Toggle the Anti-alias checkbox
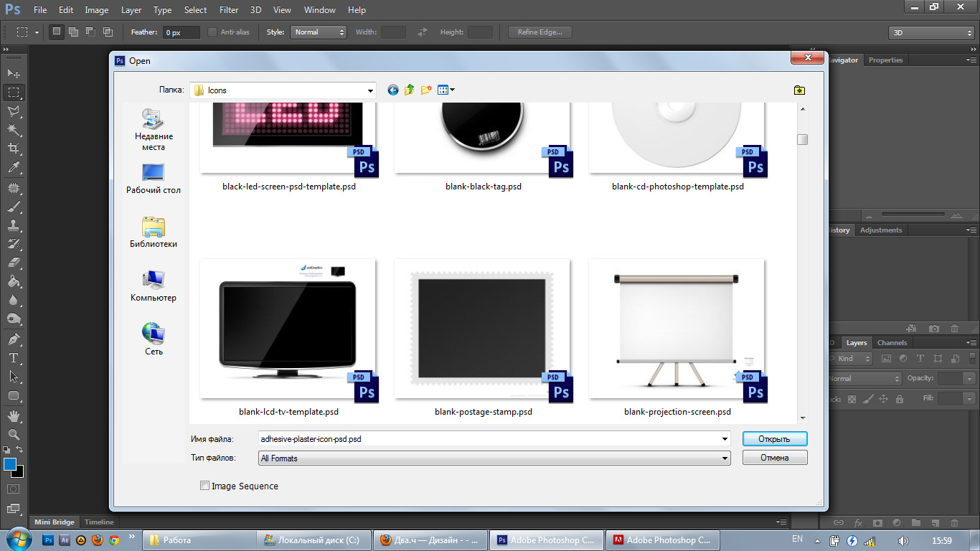 click(x=212, y=32)
